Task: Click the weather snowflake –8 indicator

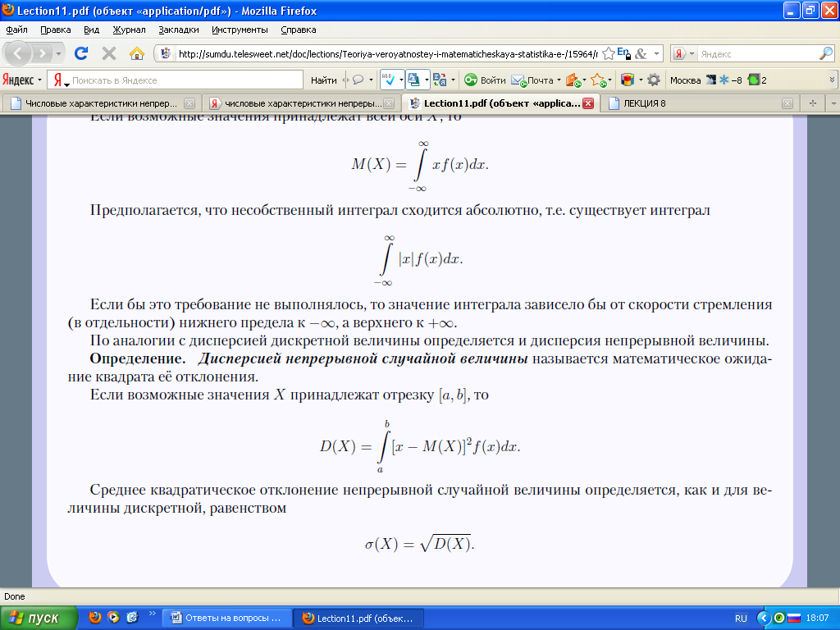Action: [729, 80]
